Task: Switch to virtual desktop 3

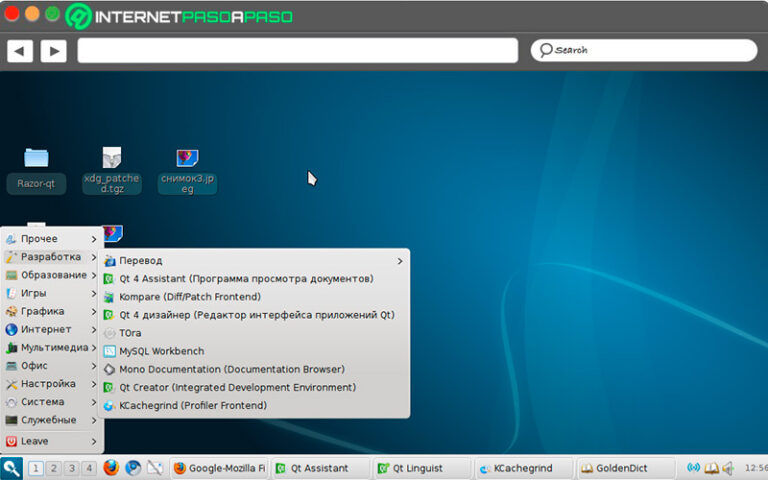Action: (71, 467)
